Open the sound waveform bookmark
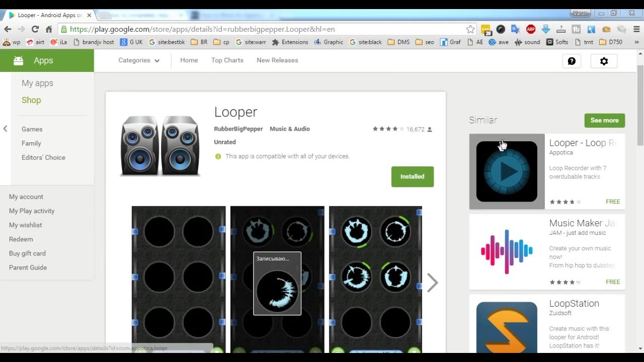 click(527, 42)
